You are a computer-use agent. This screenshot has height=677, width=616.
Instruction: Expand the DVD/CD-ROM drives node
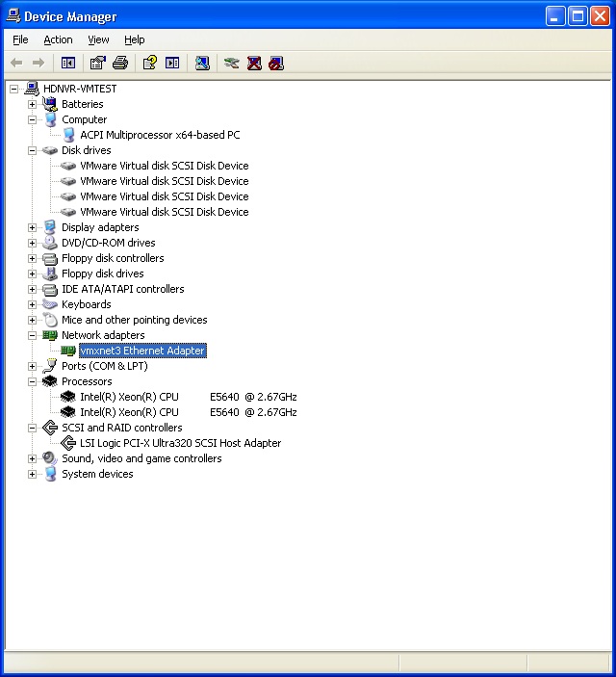[32, 243]
